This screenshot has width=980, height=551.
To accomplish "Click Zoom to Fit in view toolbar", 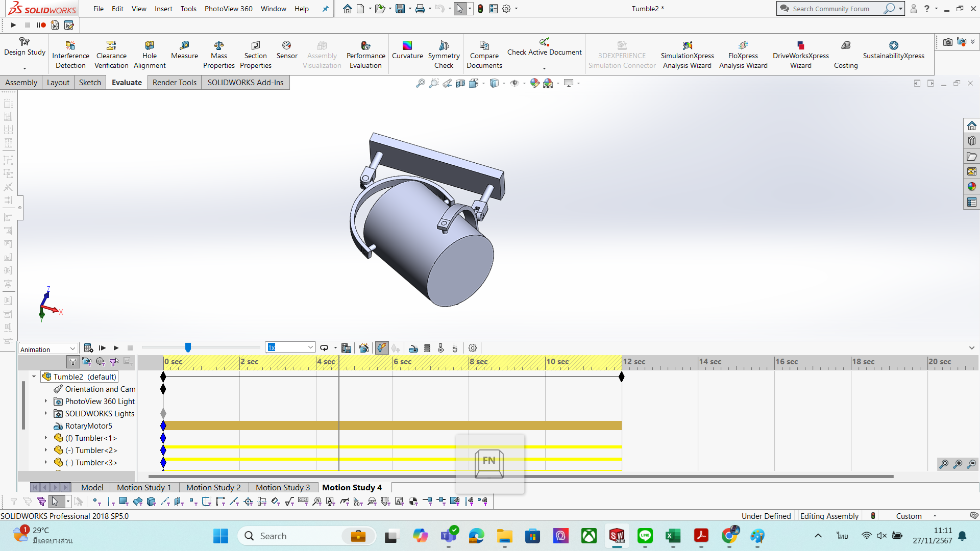I will (x=420, y=83).
